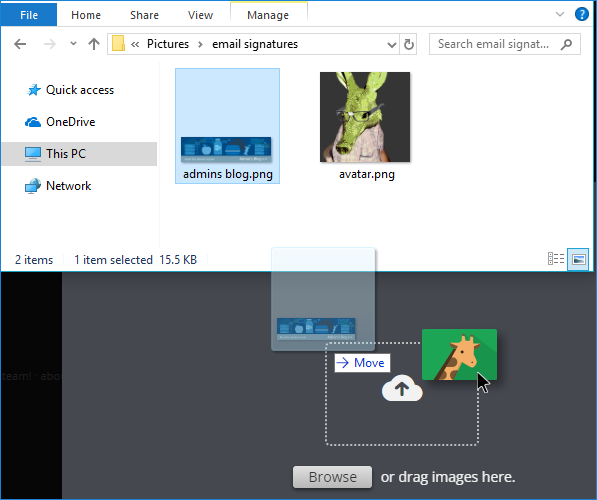Open the address bar history dropdown
The height and width of the screenshot is (500, 597).
(391, 45)
